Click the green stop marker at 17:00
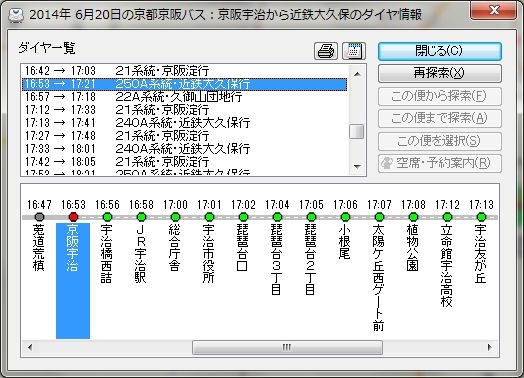This screenshot has width=524, height=378. [x=175, y=217]
